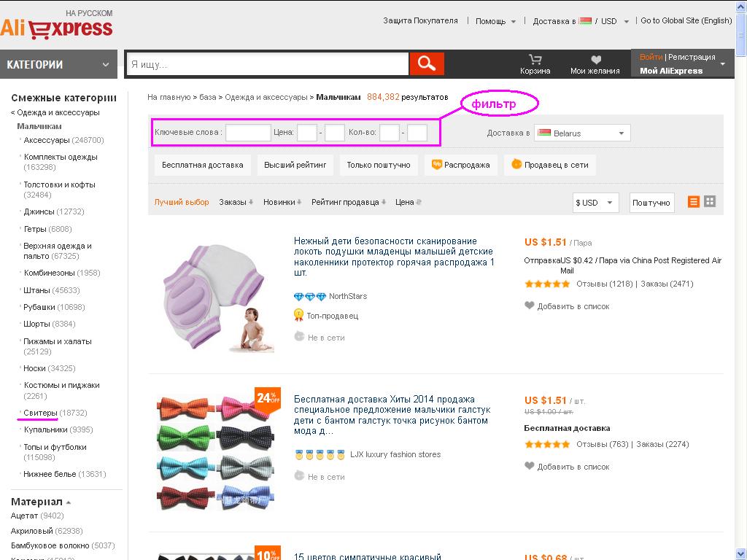
Task: Click the Ключевые слова input field
Action: point(248,133)
